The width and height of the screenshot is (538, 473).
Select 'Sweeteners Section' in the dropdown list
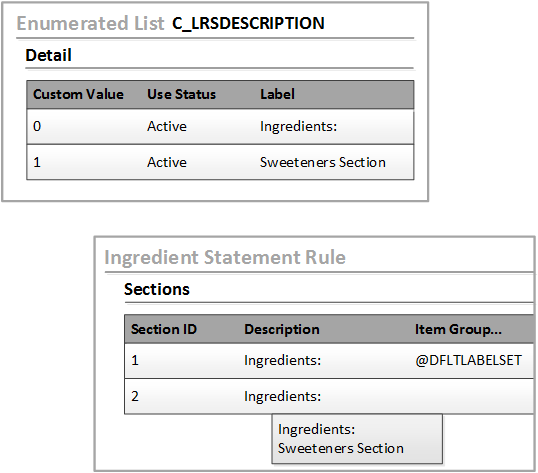[340, 448]
